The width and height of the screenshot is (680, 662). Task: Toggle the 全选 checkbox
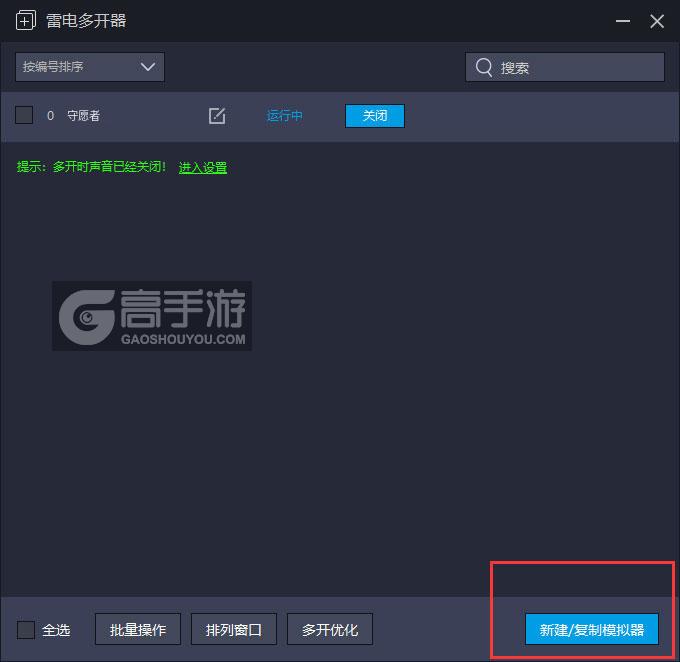[26, 629]
